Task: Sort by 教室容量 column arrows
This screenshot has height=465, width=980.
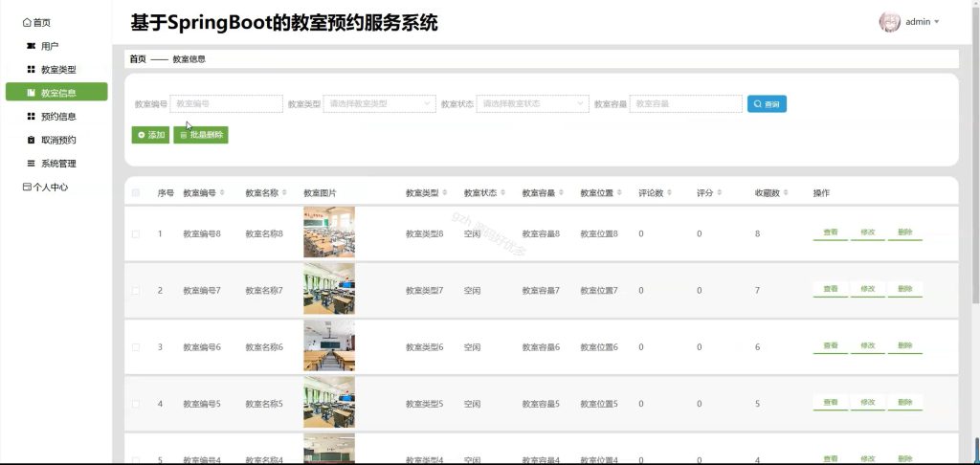Action: point(561,192)
